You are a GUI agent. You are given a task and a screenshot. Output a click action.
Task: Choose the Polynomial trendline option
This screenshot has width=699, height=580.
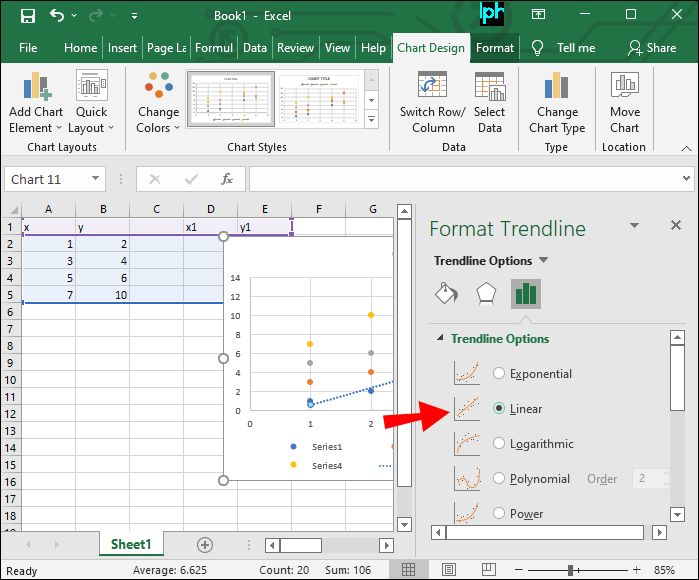500,479
